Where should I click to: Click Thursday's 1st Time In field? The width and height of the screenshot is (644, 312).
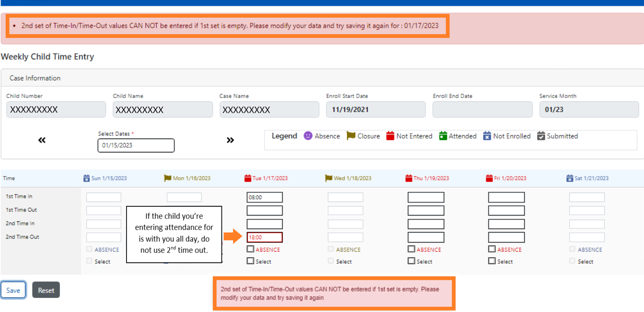coord(426,197)
